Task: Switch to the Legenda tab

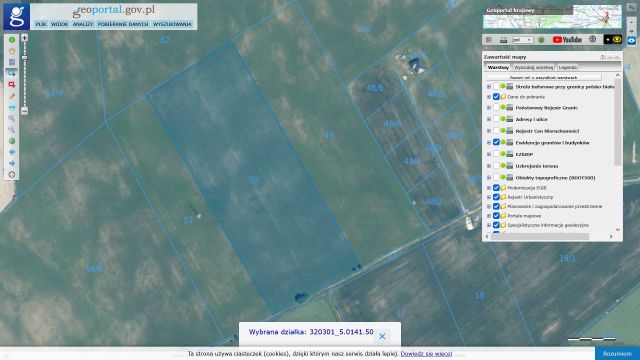Action: click(x=567, y=67)
